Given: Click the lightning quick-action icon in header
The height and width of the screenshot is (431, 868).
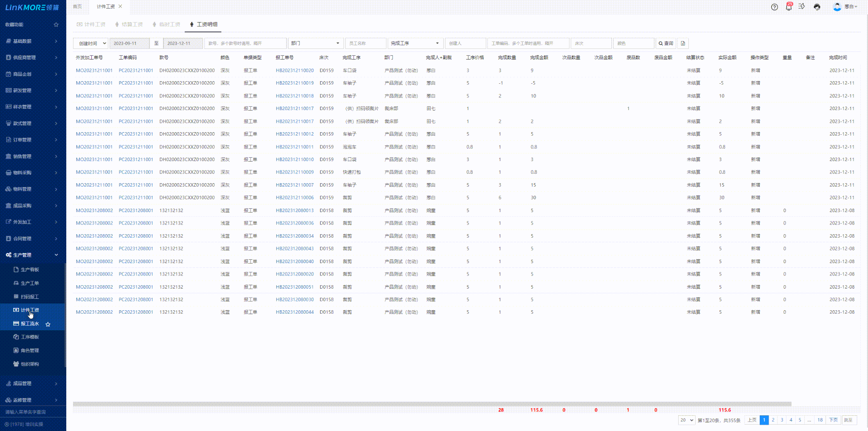Looking at the screenshot, I should point(802,7).
